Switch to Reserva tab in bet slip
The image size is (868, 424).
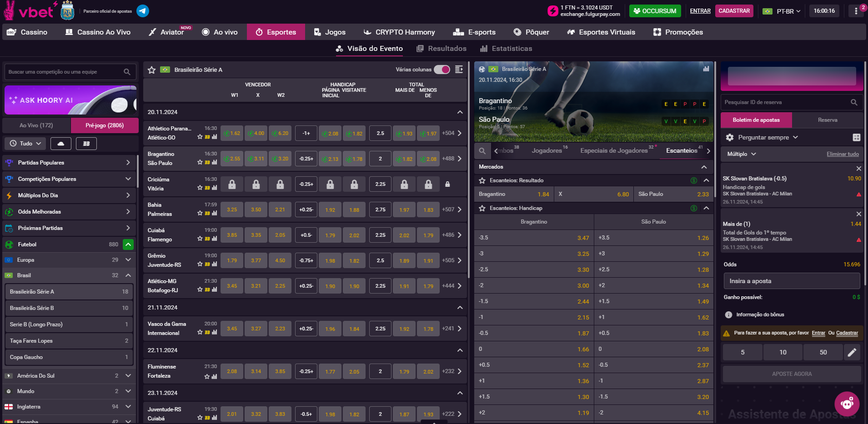pyautogui.click(x=828, y=120)
